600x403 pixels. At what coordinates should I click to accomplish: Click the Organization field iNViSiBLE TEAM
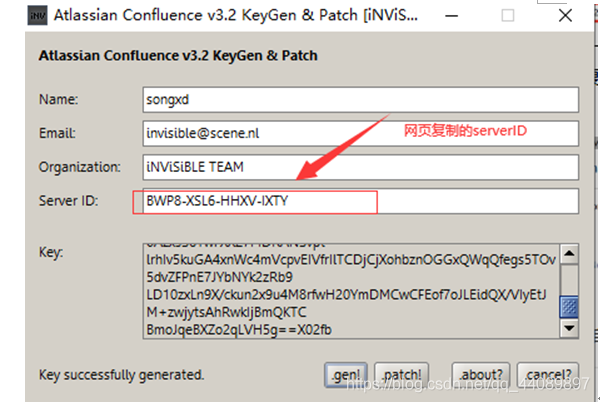(x=360, y=167)
